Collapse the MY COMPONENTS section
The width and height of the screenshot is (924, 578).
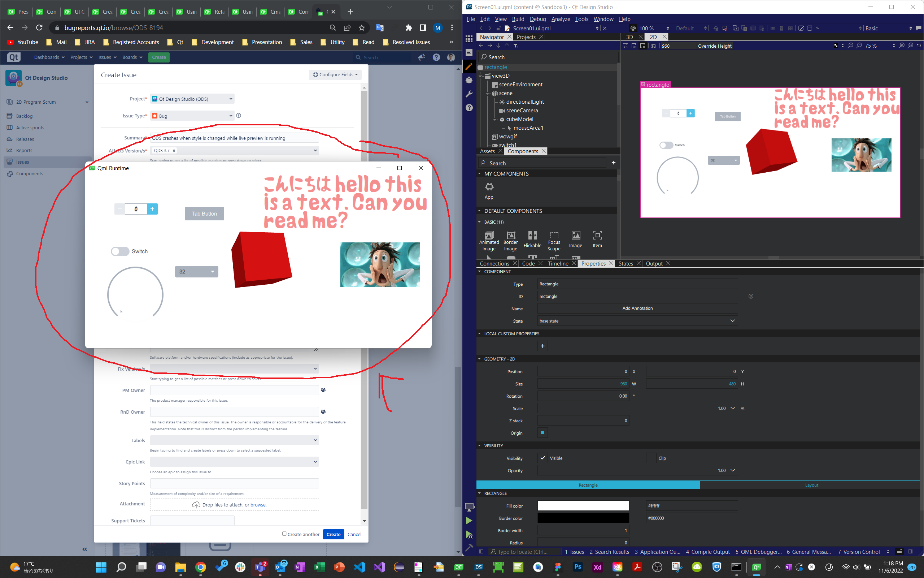click(480, 173)
